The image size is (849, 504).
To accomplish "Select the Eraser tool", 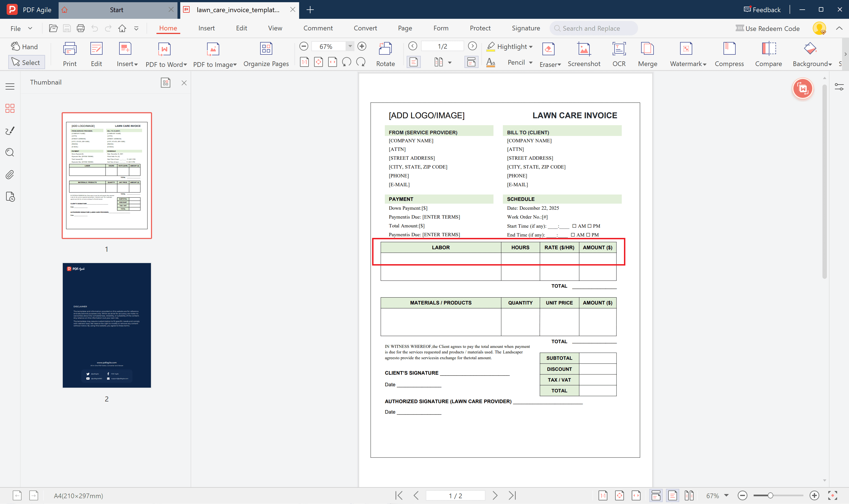I will [548, 54].
